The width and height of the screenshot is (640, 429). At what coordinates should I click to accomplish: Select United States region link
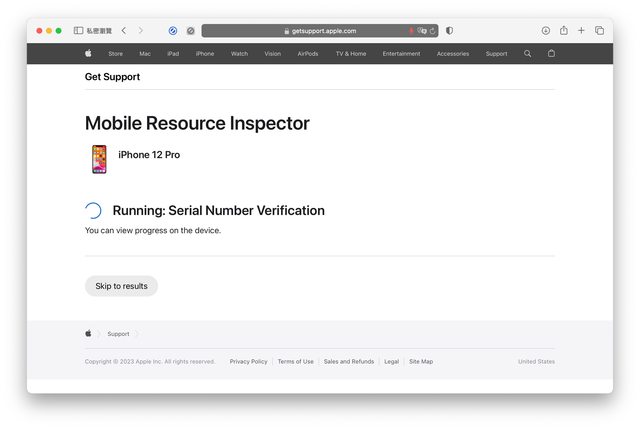coord(536,361)
